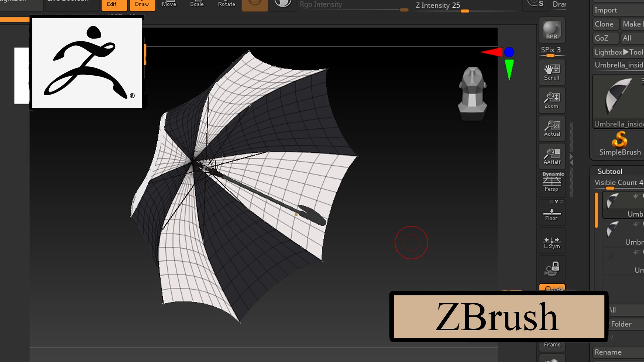Image resolution: width=644 pixels, height=362 pixels.
Task: Click the material sphere icon in toolbar
Action: point(283,4)
